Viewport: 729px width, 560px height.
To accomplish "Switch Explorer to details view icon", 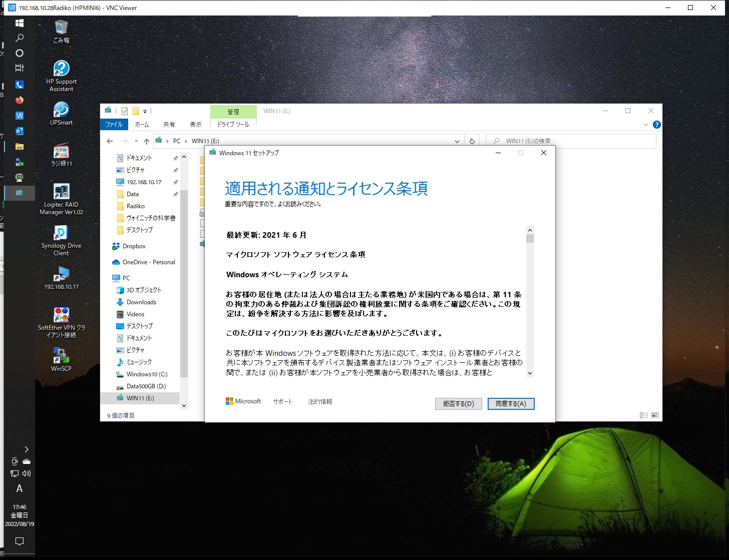I will coord(644,415).
